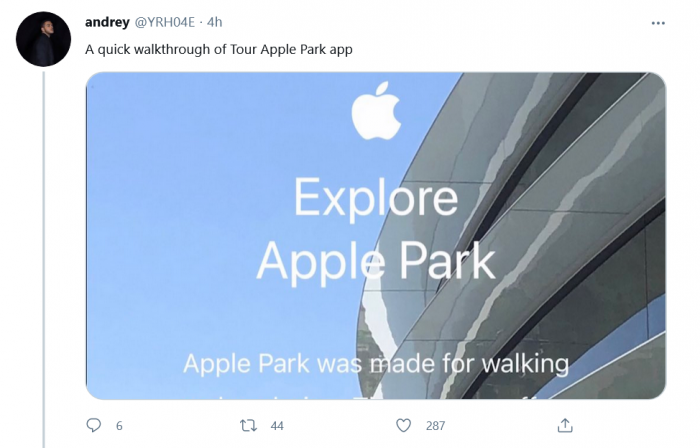This screenshot has width=700, height=448.
Task: Click the "Explore" heading inside the video
Action: coord(375,199)
